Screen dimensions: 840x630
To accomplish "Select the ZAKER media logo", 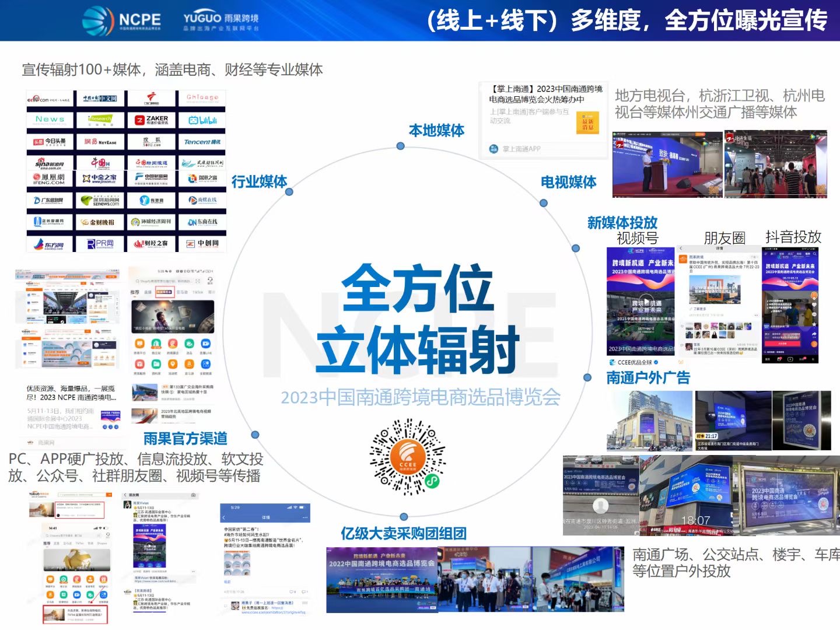I will [x=153, y=120].
